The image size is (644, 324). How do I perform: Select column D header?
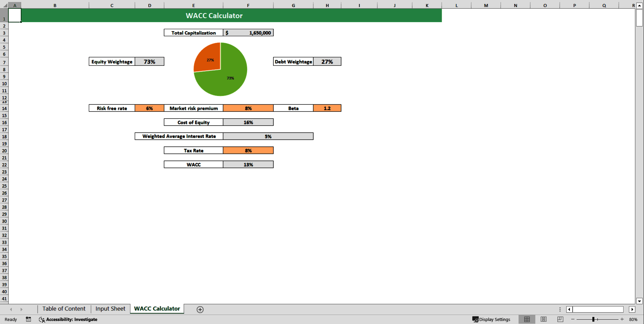click(x=149, y=5)
